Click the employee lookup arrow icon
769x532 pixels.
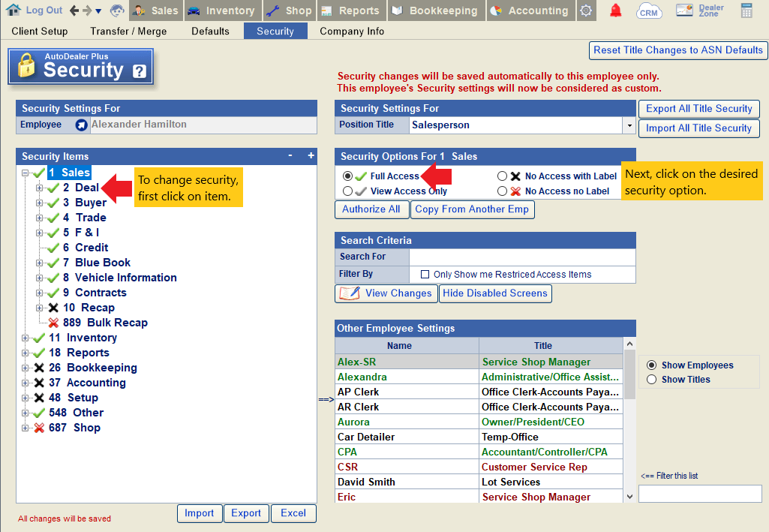82,125
